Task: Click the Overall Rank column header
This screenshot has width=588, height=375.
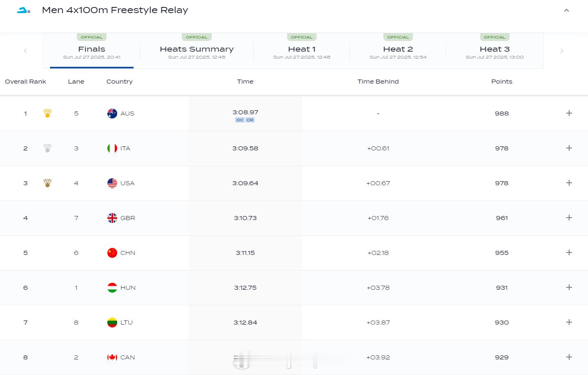Action: tap(25, 82)
